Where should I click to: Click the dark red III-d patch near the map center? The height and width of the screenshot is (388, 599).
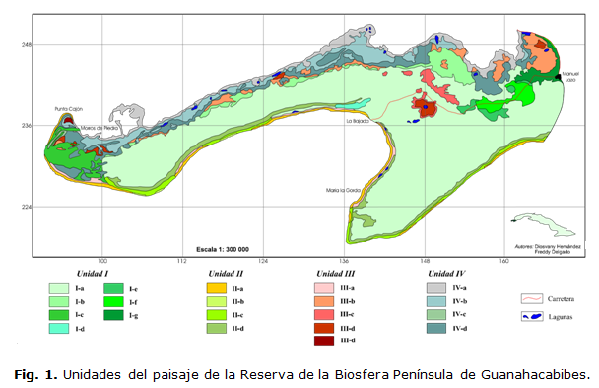click(x=424, y=107)
